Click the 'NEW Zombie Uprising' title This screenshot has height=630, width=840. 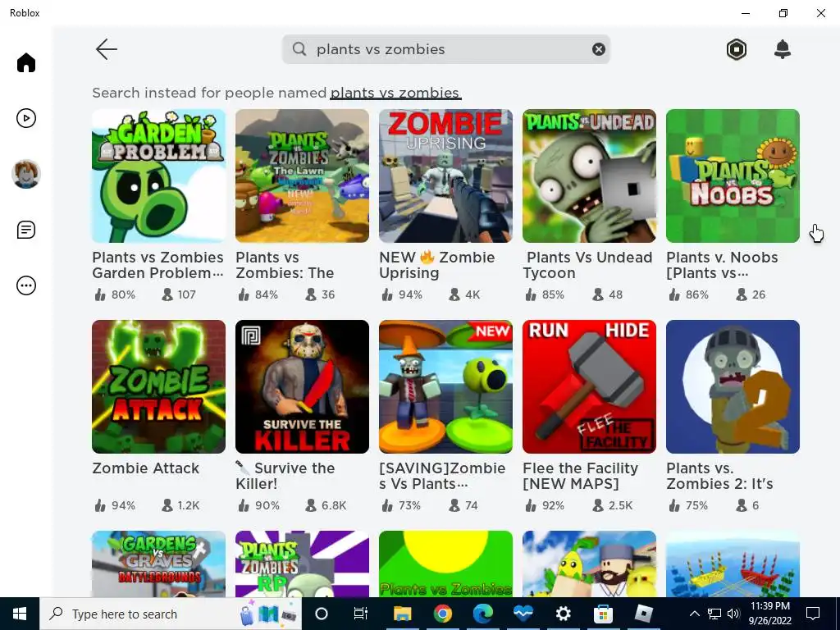[x=437, y=265]
